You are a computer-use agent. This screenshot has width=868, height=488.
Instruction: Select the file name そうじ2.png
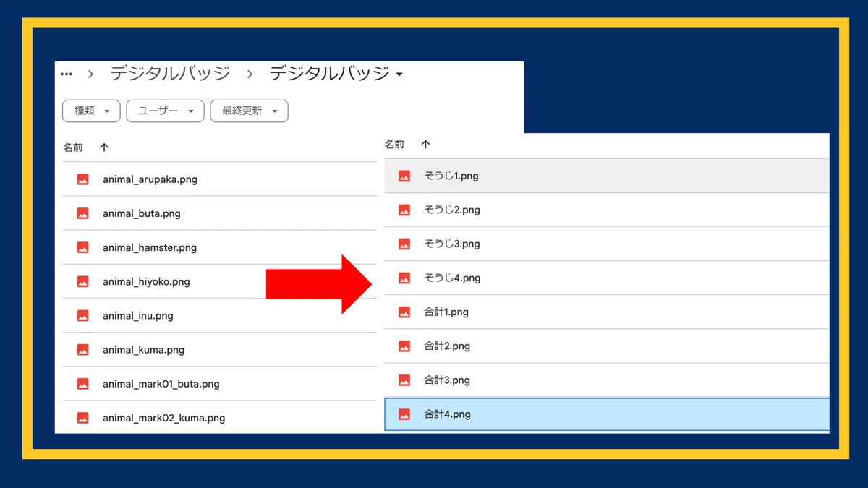pos(452,210)
